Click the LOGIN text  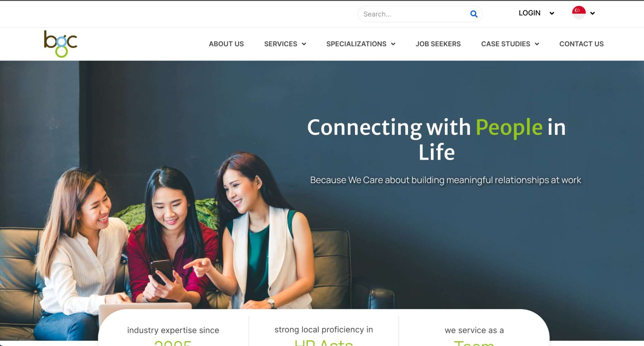(x=529, y=13)
